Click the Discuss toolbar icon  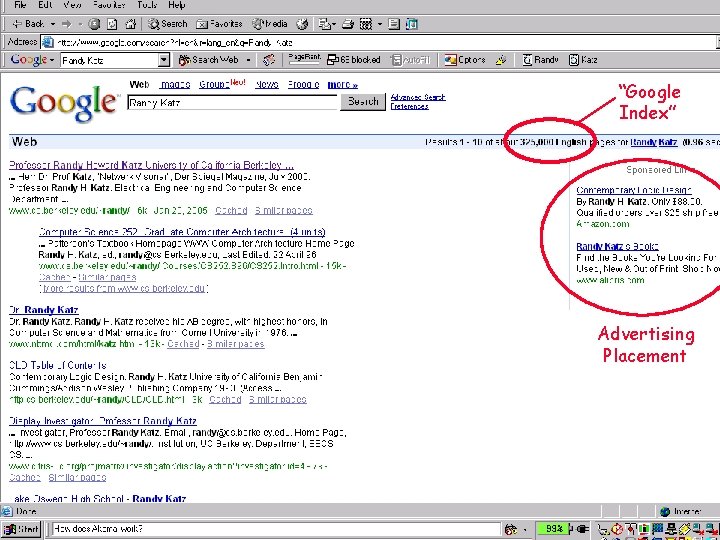coord(394,24)
